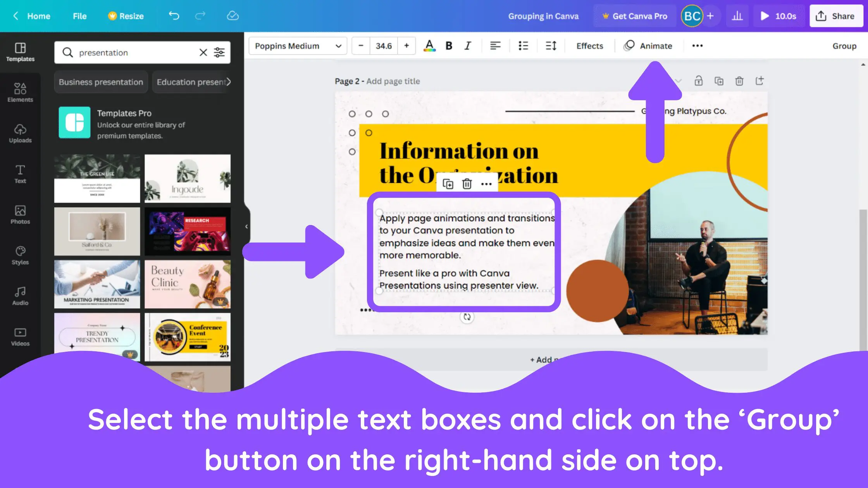Decrease the font size
This screenshot has height=488, width=868.
[x=361, y=46]
